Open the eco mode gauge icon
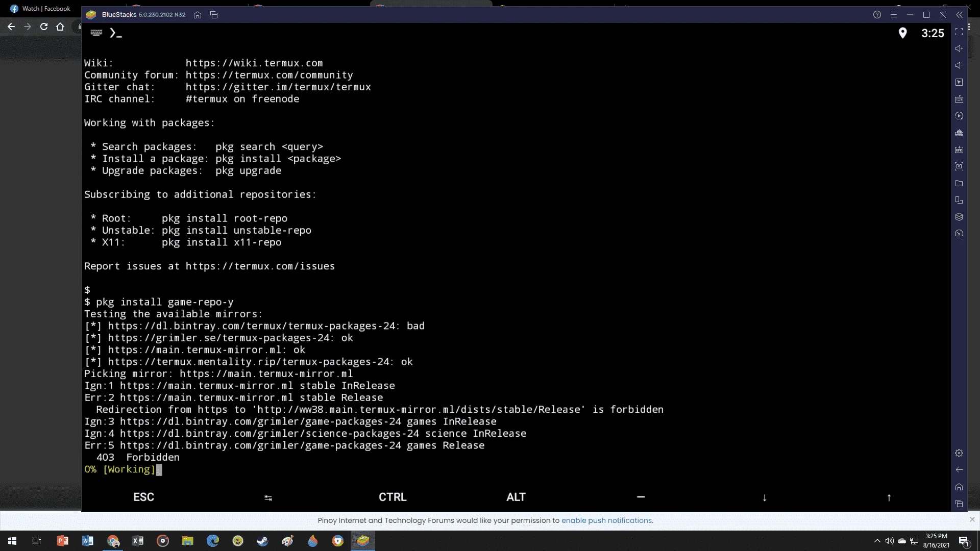The height and width of the screenshot is (551, 980). 959,234
